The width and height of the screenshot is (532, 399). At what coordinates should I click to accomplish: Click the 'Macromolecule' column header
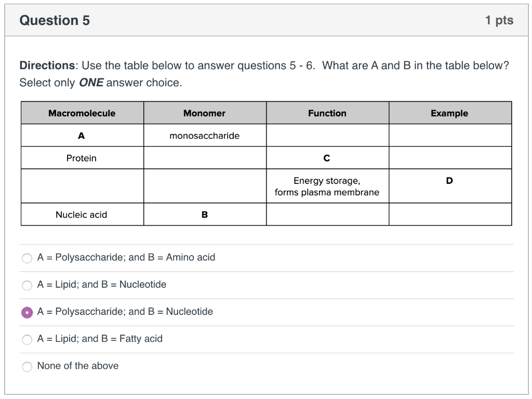82,113
